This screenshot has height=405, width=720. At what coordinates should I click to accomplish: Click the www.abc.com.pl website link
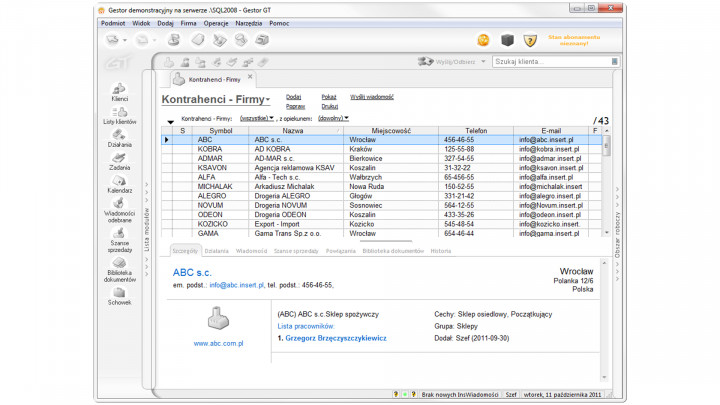tap(220, 343)
